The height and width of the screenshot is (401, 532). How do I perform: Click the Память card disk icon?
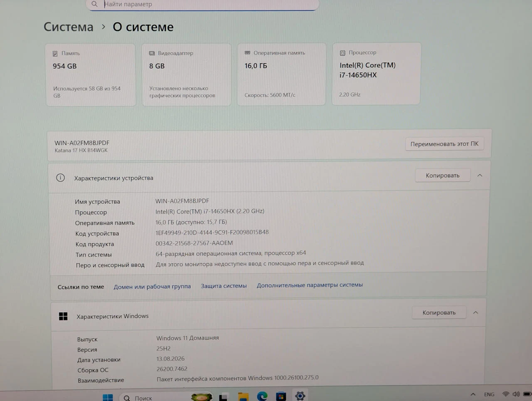pos(55,54)
